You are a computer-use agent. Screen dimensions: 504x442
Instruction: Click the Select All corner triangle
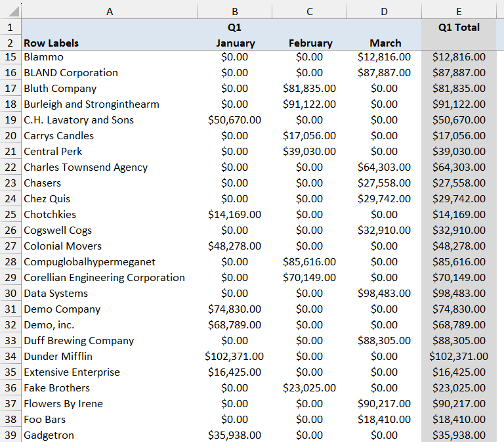14,11
